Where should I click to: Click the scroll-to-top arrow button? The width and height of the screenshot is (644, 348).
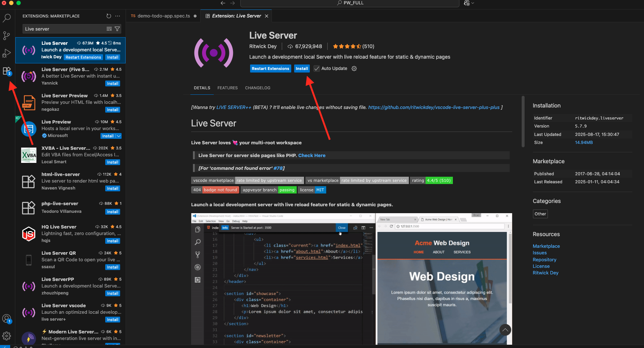click(x=505, y=330)
